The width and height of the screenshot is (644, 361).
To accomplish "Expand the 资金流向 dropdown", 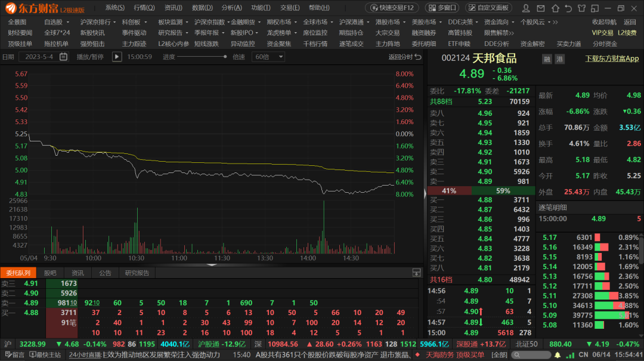I will point(513,22).
